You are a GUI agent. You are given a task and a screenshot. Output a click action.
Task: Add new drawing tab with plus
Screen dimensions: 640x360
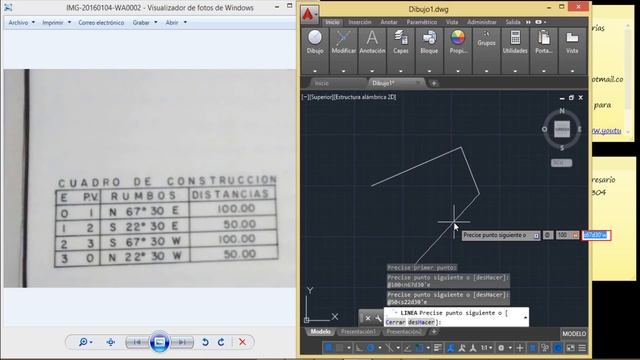(x=434, y=83)
